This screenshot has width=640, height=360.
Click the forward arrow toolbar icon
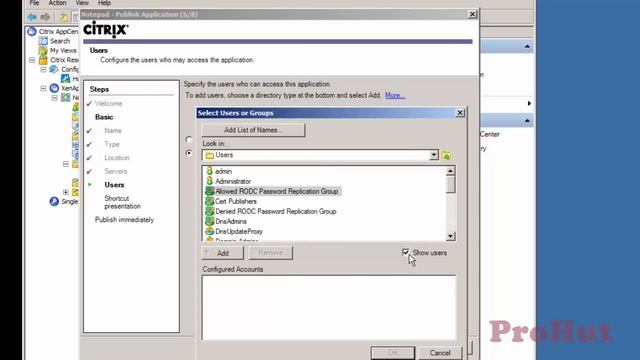tap(45, 17)
